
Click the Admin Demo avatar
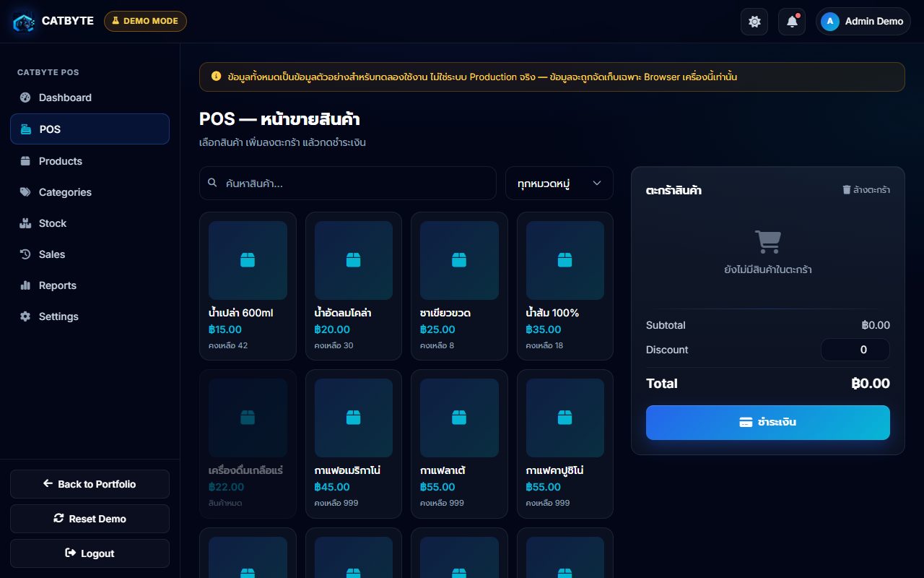pyautogui.click(x=830, y=22)
